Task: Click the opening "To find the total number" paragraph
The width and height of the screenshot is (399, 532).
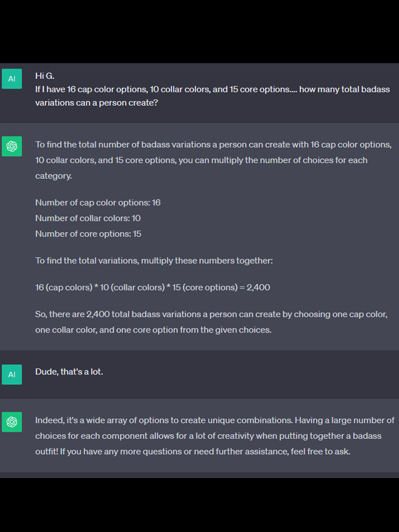Action: click(x=213, y=160)
